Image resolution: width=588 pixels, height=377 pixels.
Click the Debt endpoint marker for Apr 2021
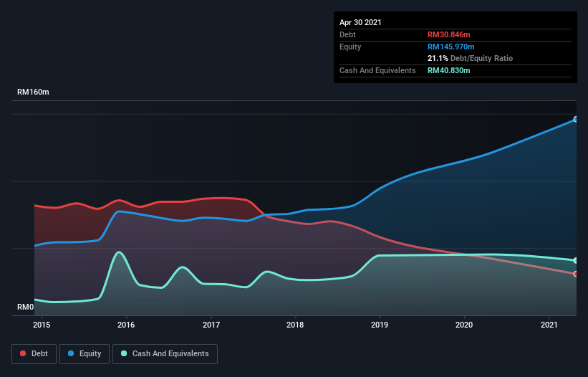click(576, 274)
